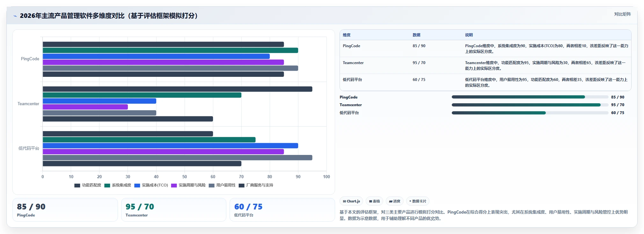This screenshot has height=234, width=644.
Task: Click the 50 tick on the chart x-axis
Action: [185, 177]
